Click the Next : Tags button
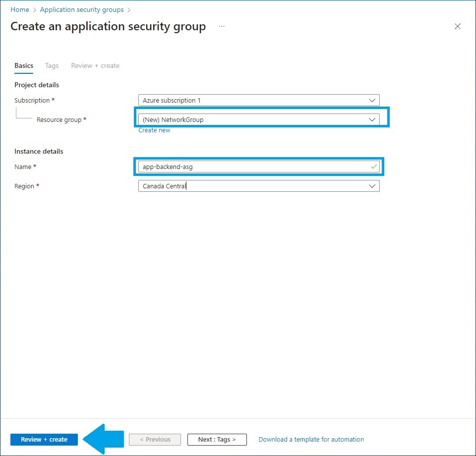476x456 pixels. pos(217,439)
